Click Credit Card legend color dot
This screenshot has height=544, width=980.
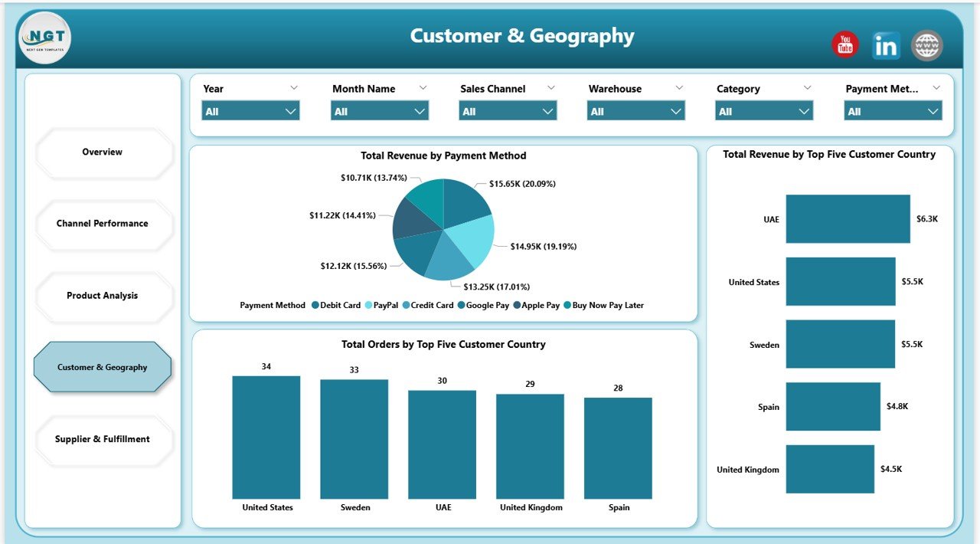[x=406, y=306]
